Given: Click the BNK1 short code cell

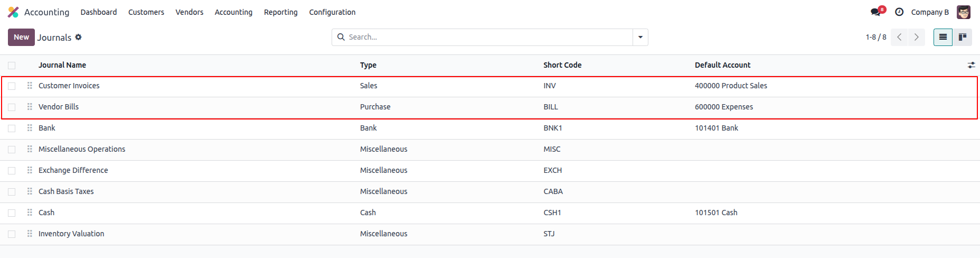Looking at the screenshot, I should click(553, 128).
